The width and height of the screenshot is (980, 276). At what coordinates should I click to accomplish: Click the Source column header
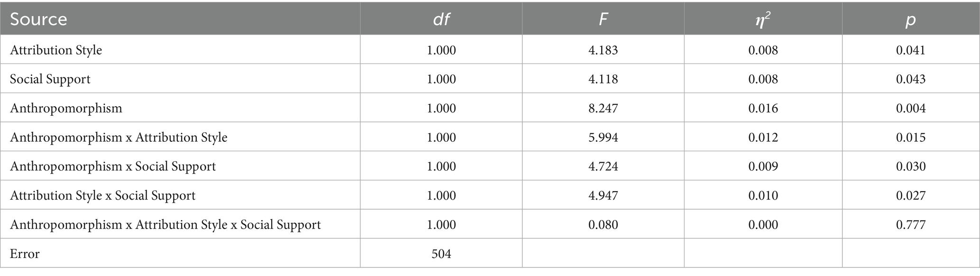click(38, 19)
